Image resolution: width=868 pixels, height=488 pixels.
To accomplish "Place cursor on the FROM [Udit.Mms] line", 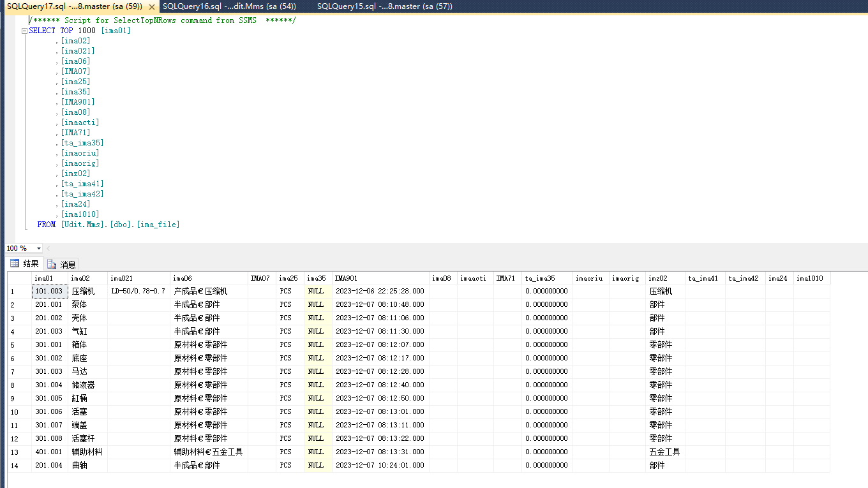I will point(108,225).
